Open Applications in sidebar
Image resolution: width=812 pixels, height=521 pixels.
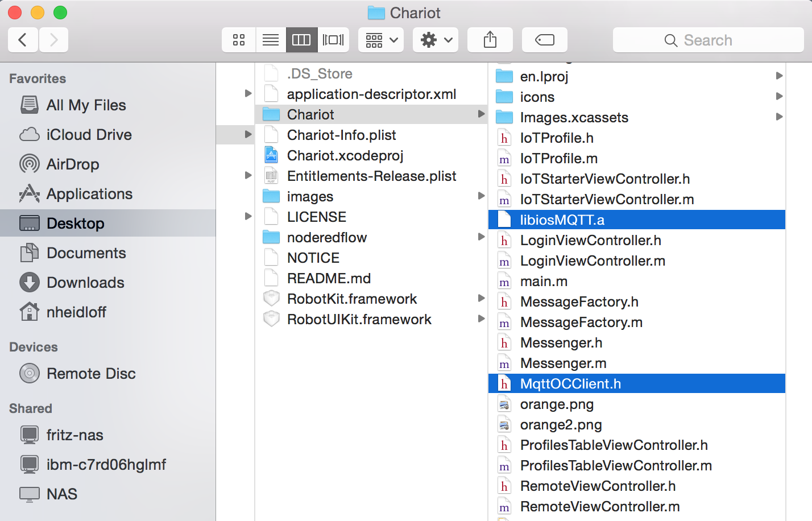click(x=108, y=194)
